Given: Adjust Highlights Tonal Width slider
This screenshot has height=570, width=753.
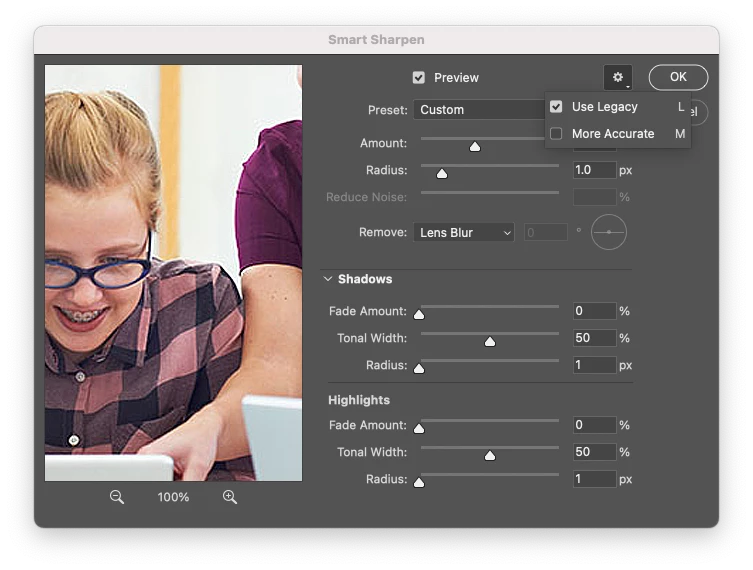Looking at the screenshot, I should click(x=490, y=455).
